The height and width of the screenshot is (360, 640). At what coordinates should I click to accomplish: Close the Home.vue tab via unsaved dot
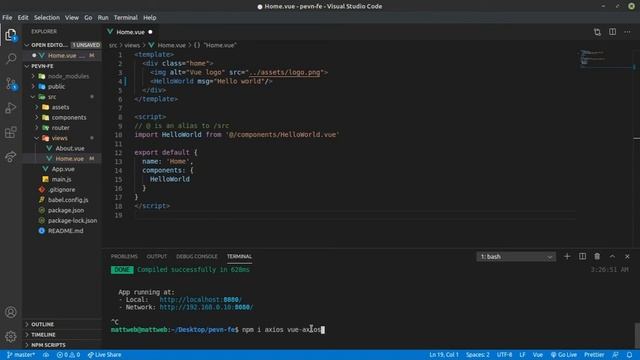[150, 32]
